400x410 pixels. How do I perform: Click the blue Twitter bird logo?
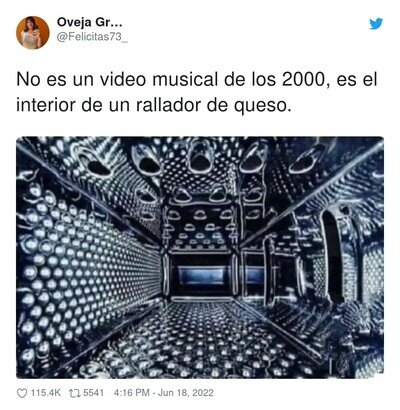click(x=376, y=24)
